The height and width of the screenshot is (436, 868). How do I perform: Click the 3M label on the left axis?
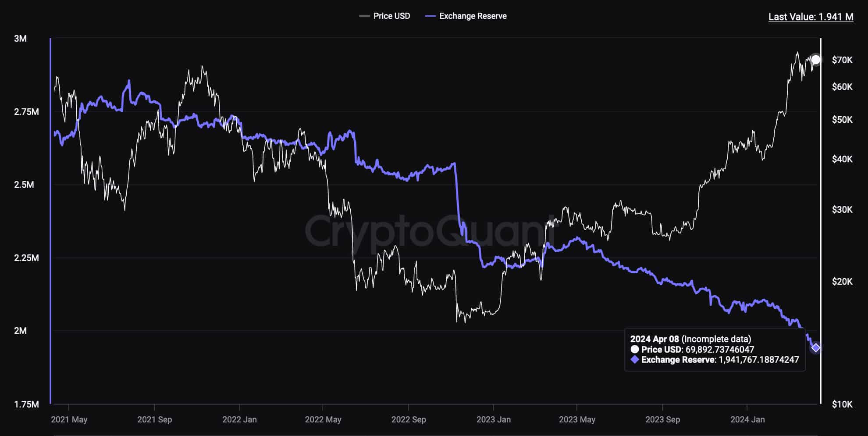pos(21,39)
